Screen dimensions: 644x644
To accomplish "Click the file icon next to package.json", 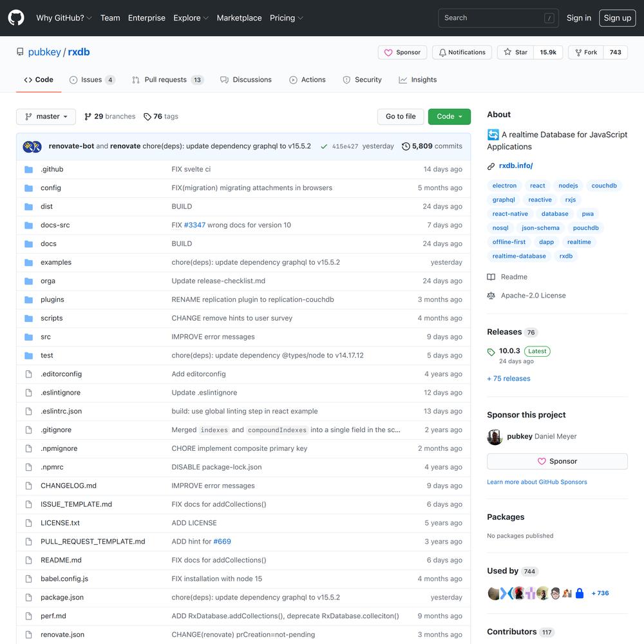I will [x=28, y=598].
